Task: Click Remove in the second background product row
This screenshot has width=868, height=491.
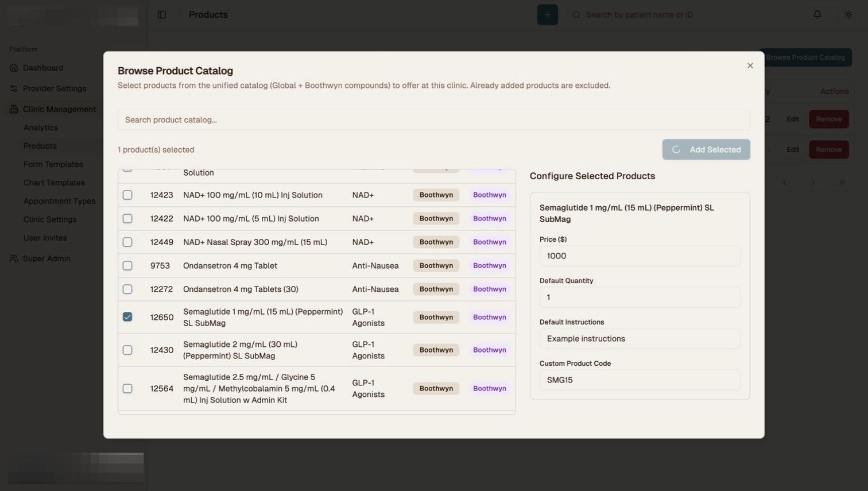Action: (x=829, y=150)
